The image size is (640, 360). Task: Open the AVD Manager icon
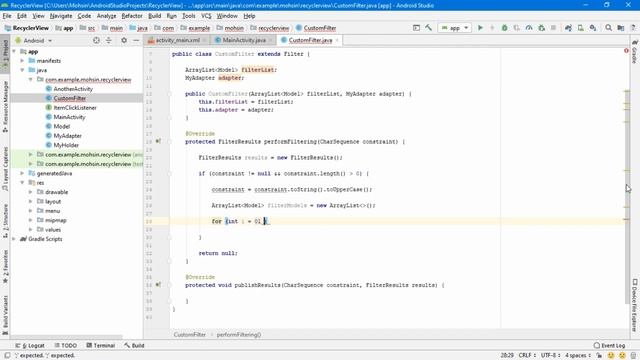(x=580, y=28)
